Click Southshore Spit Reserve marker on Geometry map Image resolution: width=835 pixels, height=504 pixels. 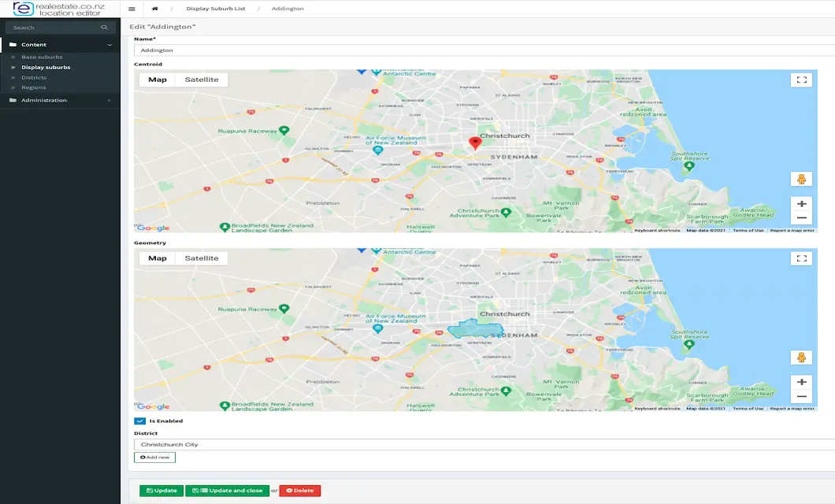[x=689, y=344]
